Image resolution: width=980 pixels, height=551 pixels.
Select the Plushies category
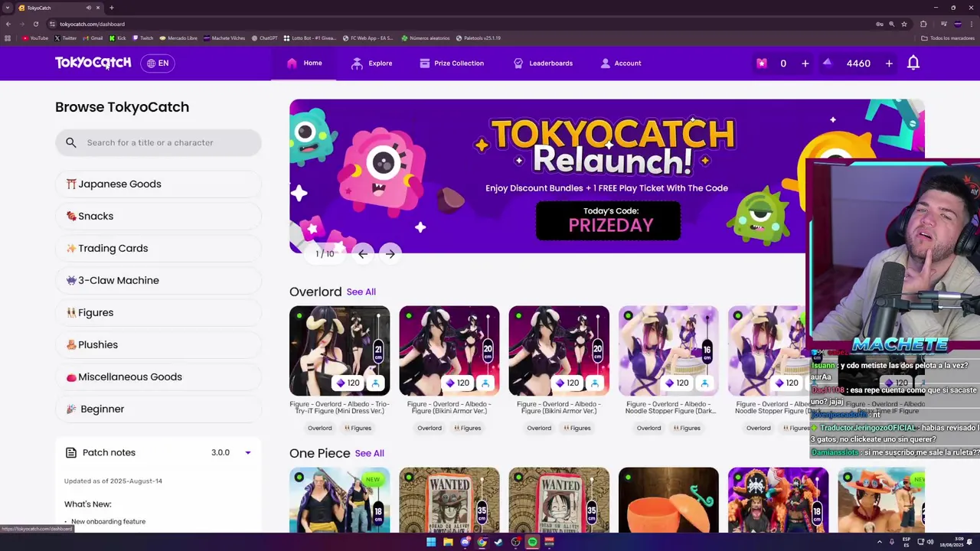click(158, 344)
